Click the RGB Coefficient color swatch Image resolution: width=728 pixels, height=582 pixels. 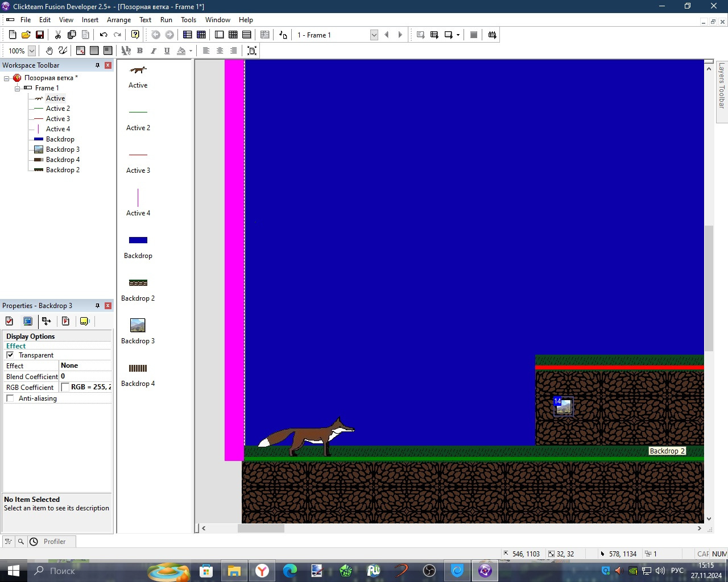click(65, 387)
